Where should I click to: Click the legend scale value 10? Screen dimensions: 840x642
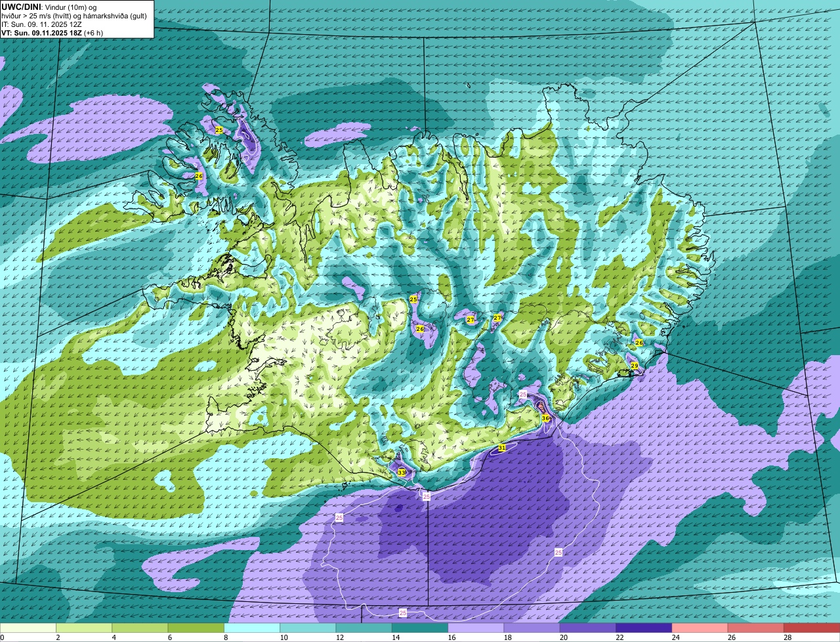point(283,637)
